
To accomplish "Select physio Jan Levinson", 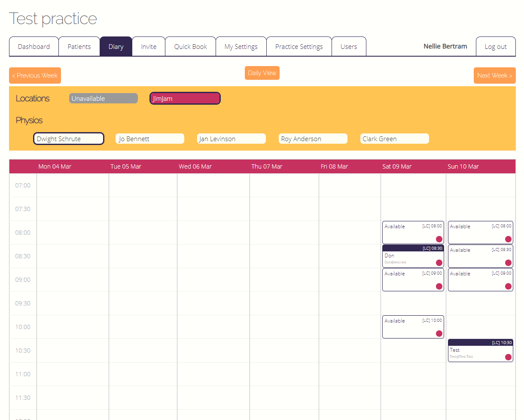I will pos(232,139).
